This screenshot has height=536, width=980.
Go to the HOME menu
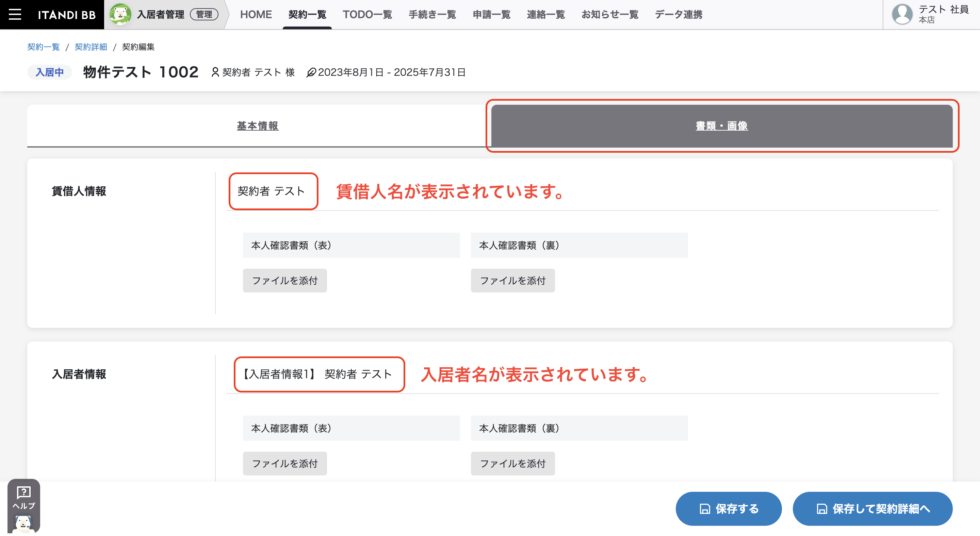pos(256,14)
